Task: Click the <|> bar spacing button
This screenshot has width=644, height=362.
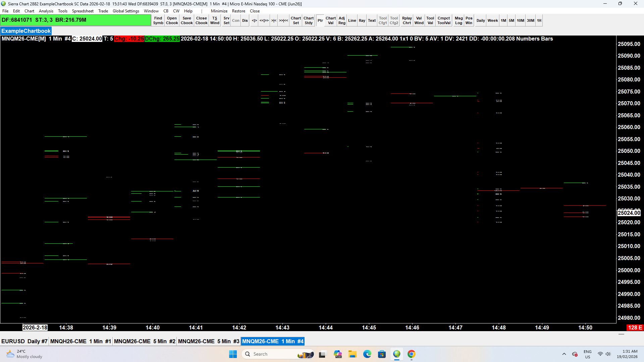Action: [254, 20]
